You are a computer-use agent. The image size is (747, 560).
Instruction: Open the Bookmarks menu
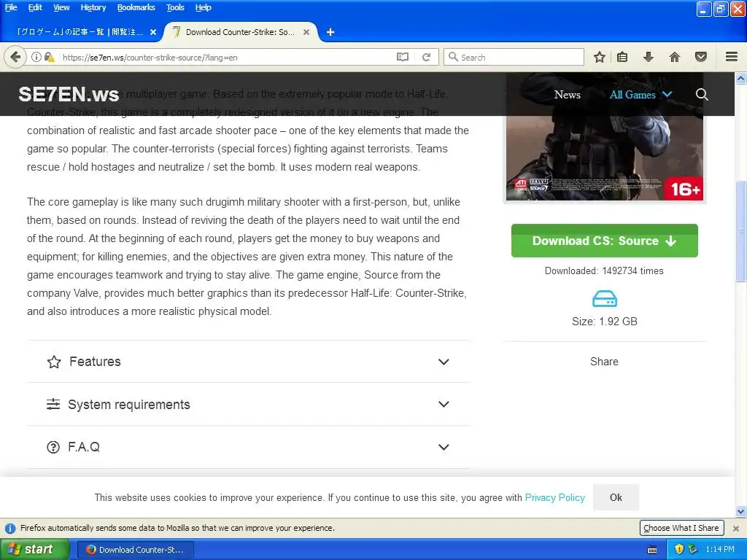point(136,7)
